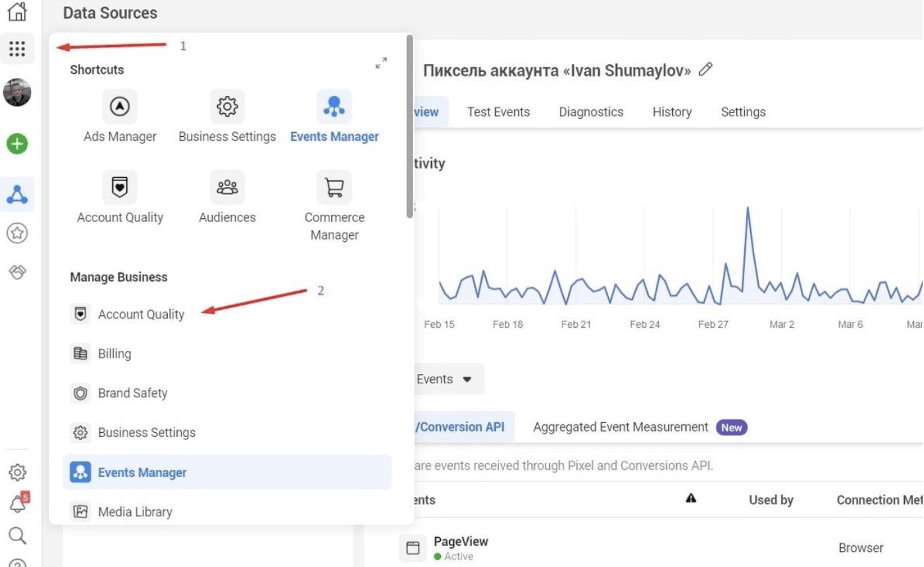Click the warning triangle column header
This screenshot has width=924, height=567.
[691, 499]
